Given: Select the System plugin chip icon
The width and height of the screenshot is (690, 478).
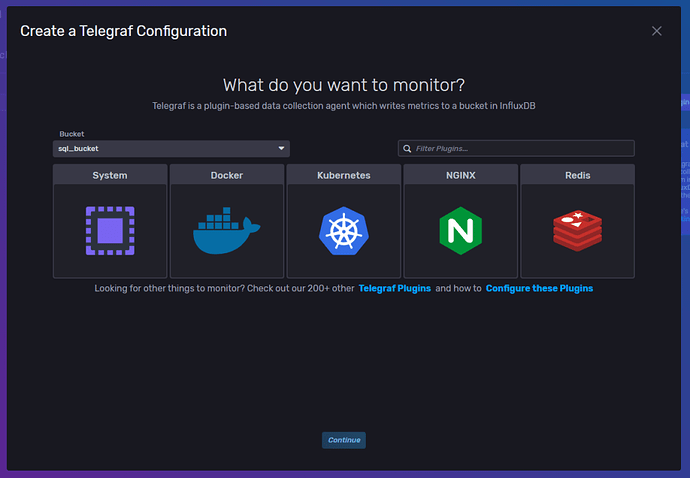Looking at the screenshot, I should point(110,231).
